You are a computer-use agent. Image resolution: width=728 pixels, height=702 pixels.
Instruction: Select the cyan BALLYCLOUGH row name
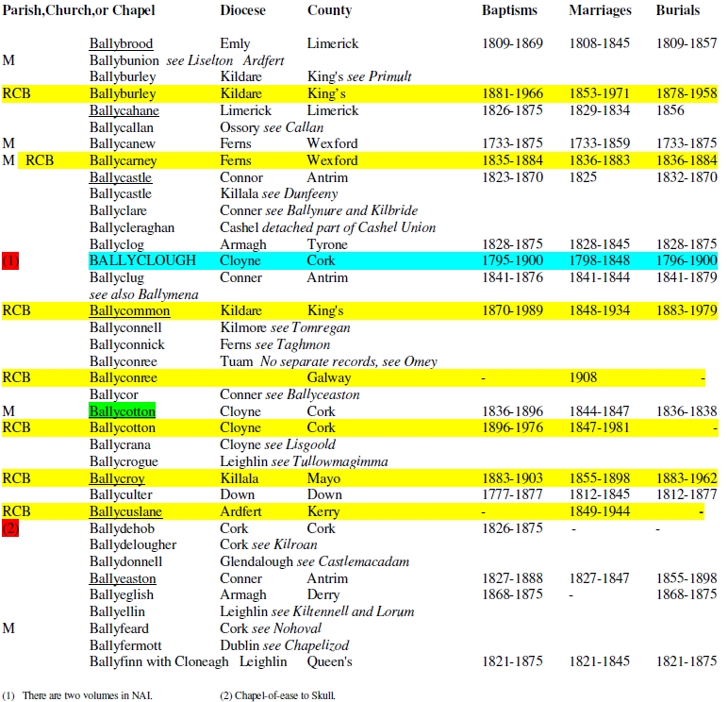tap(142, 260)
